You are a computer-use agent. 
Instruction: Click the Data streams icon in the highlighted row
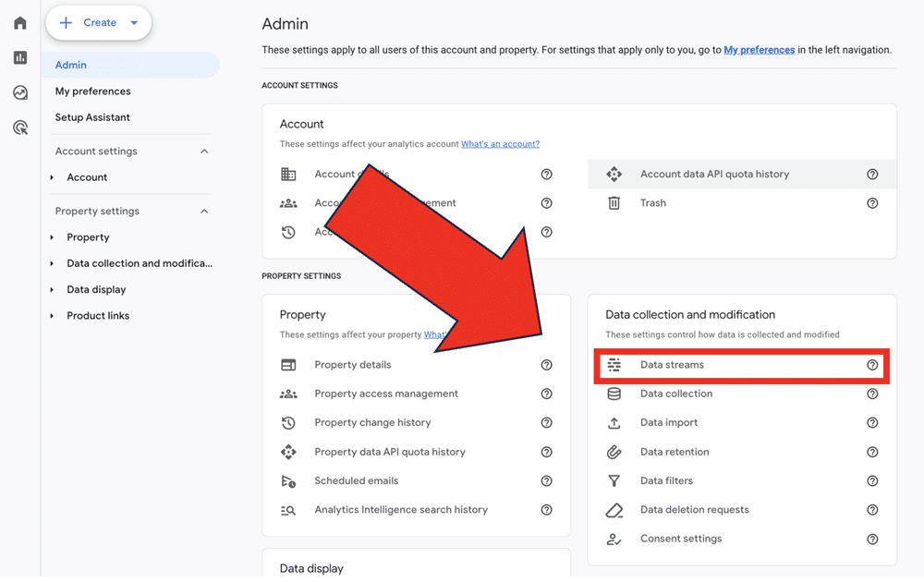(614, 365)
